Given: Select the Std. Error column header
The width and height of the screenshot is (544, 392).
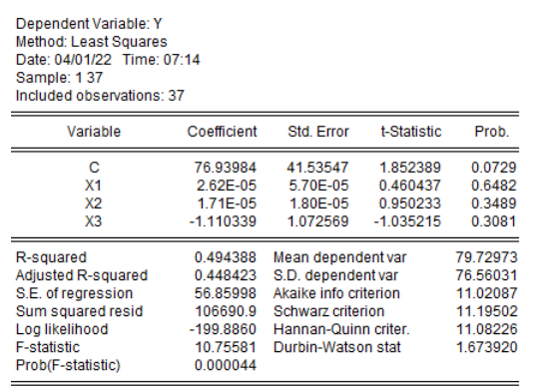Looking at the screenshot, I should point(318,132).
